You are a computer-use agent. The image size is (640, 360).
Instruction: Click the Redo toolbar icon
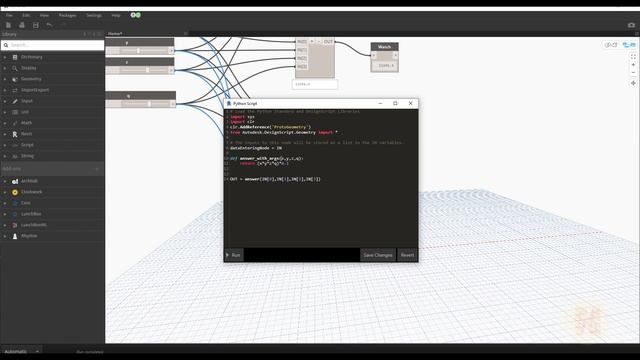pyautogui.click(x=63, y=25)
